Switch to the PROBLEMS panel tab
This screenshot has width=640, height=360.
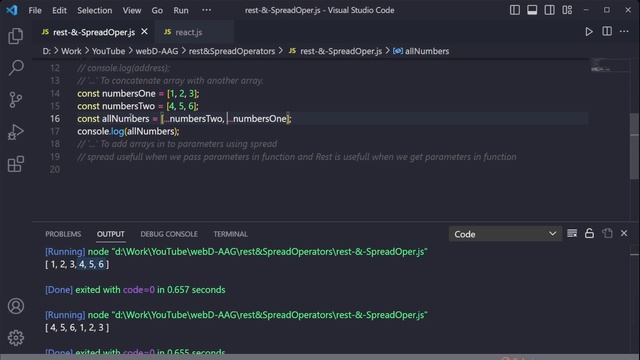(x=63, y=234)
